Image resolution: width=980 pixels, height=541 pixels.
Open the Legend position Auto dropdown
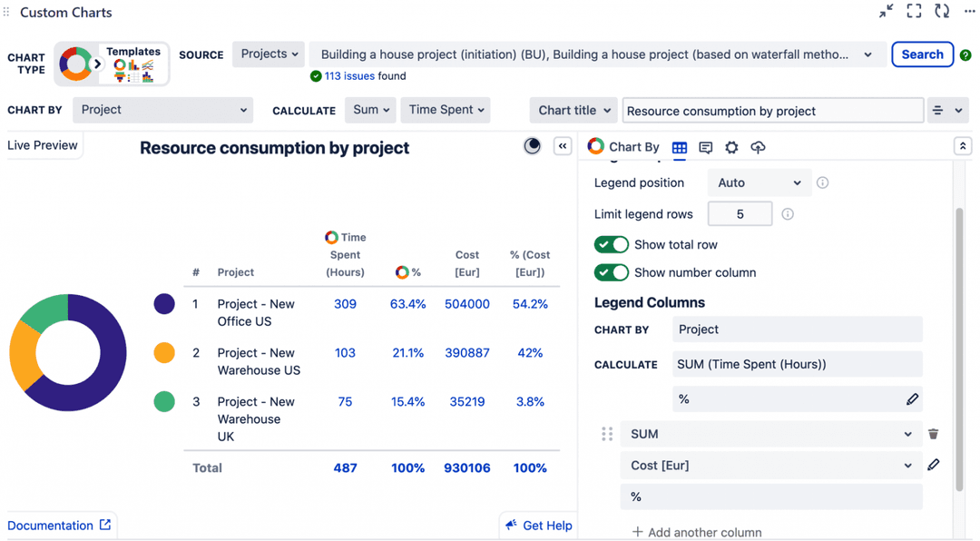tap(759, 182)
